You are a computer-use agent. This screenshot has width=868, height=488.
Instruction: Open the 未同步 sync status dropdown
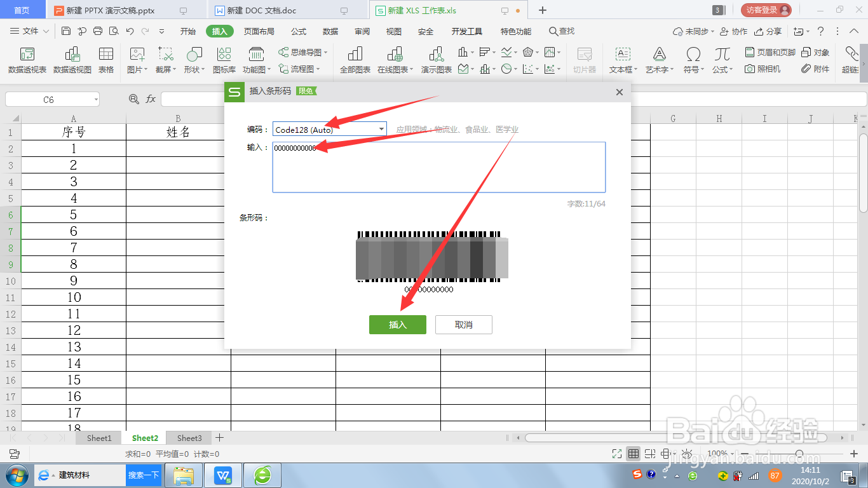(x=693, y=31)
